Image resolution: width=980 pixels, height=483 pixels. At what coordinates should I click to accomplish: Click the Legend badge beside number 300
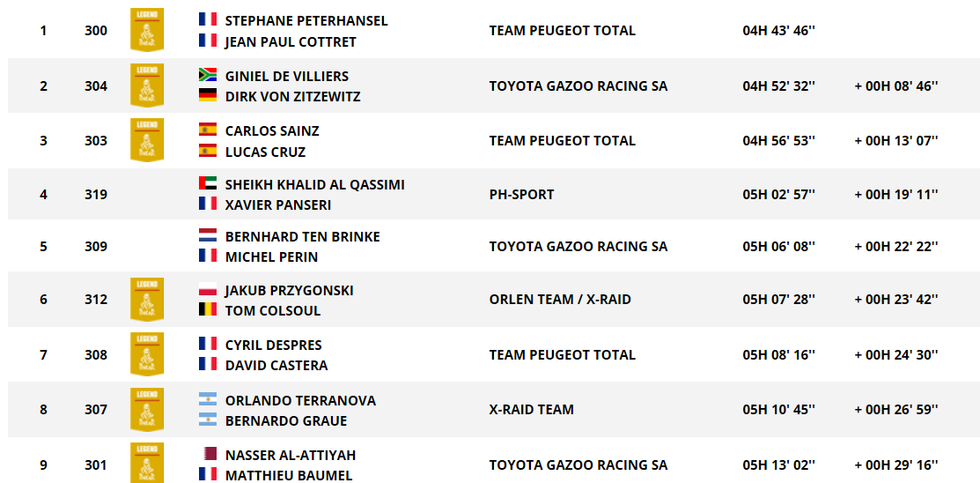147,30
